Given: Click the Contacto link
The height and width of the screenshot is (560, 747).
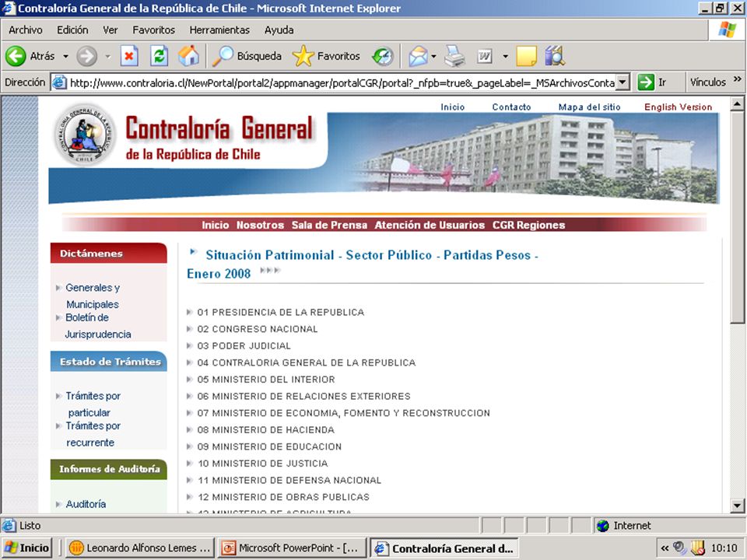Looking at the screenshot, I should [511, 107].
